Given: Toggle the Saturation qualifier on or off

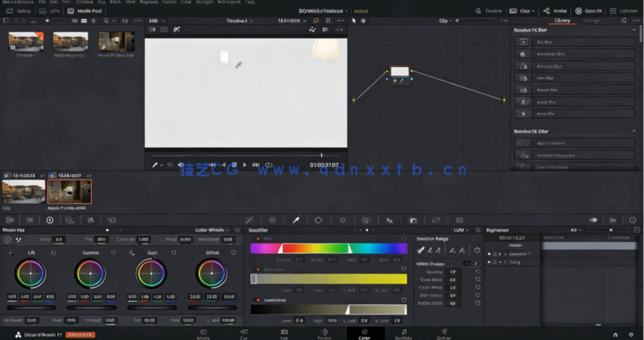Looking at the screenshot, I should [258, 269].
